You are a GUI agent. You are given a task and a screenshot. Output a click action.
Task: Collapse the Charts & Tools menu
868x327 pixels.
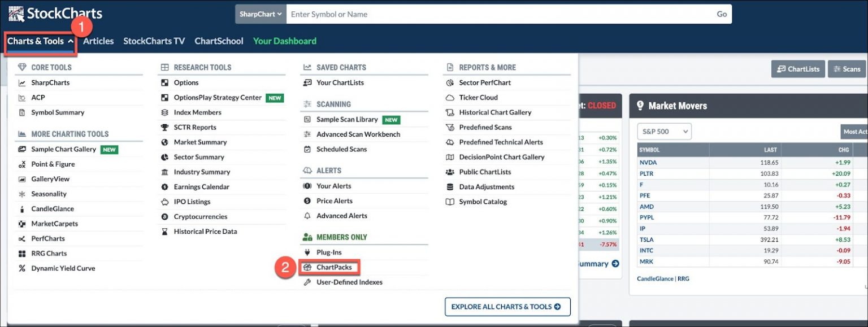pos(40,41)
